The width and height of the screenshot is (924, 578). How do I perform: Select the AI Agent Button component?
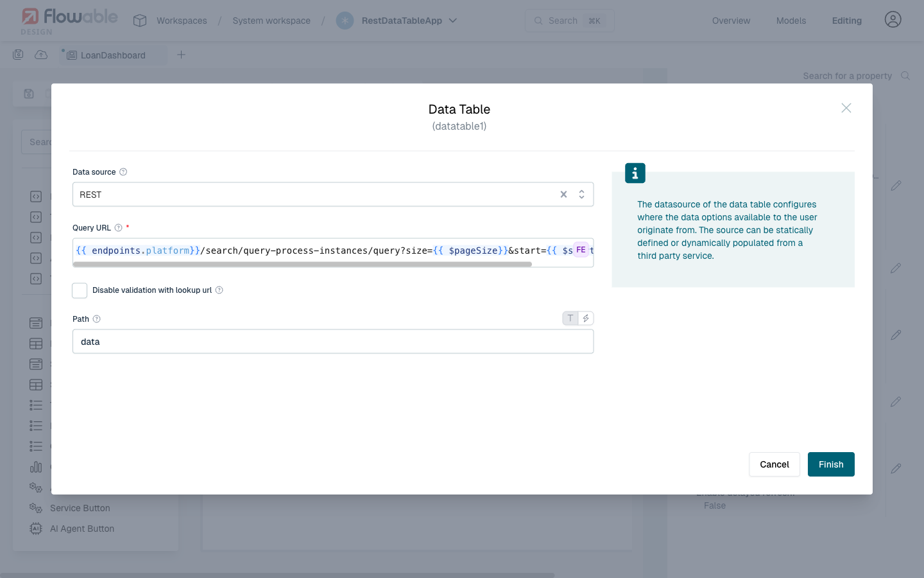pyautogui.click(x=81, y=529)
